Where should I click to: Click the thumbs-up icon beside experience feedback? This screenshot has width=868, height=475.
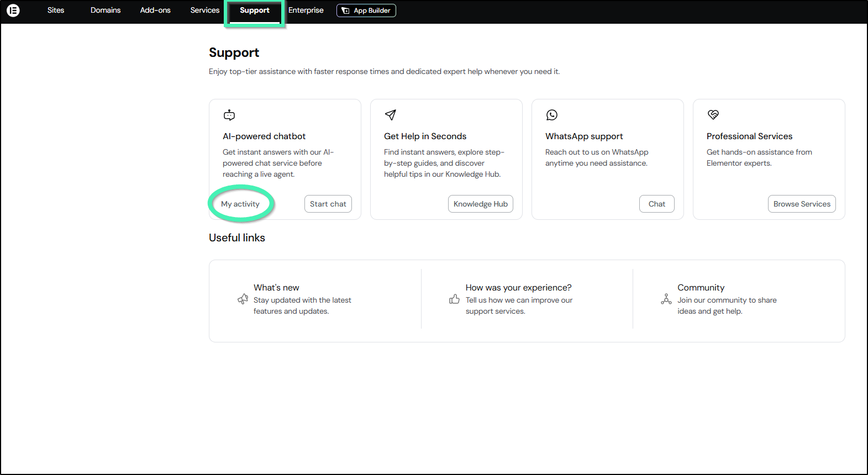[x=455, y=299]
